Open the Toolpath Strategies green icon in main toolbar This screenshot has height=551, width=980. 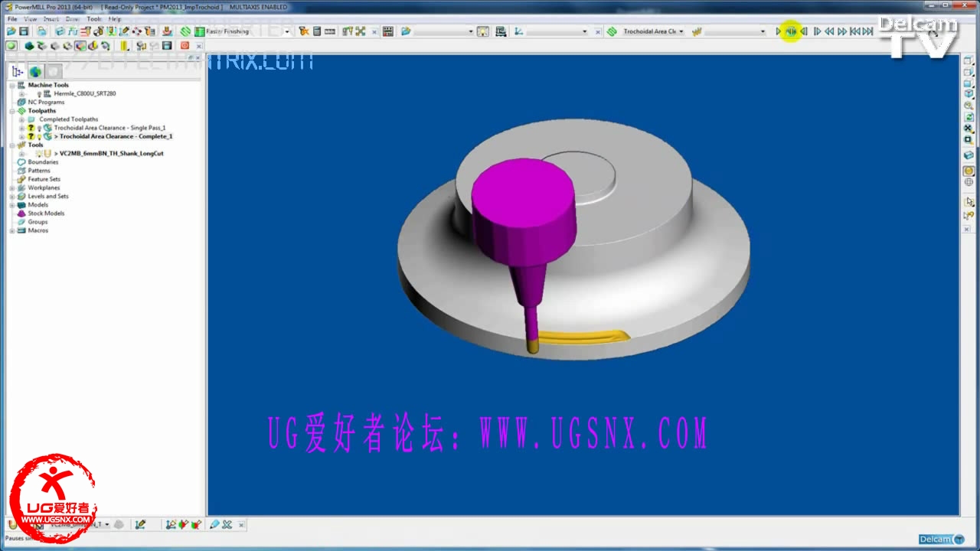coord(185,31)
